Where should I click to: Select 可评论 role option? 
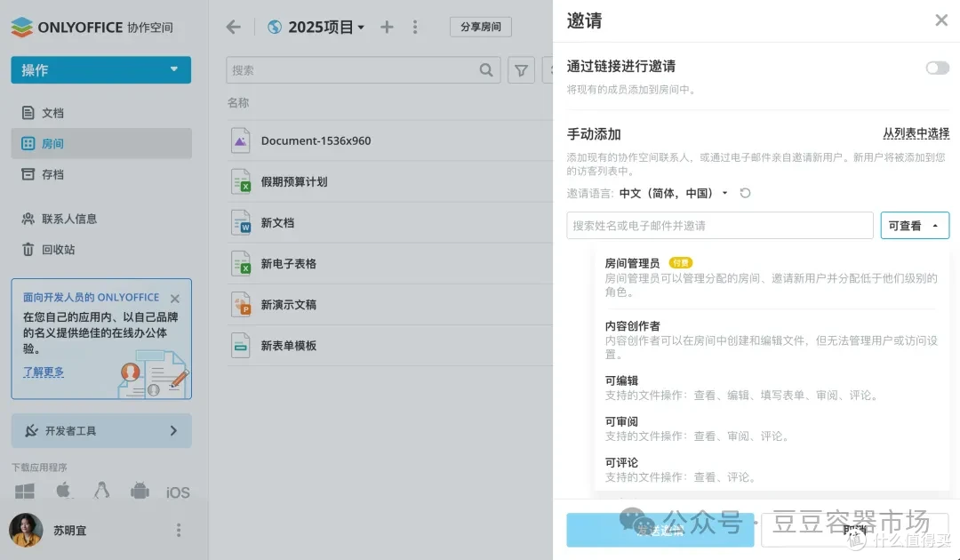(772, 469)
